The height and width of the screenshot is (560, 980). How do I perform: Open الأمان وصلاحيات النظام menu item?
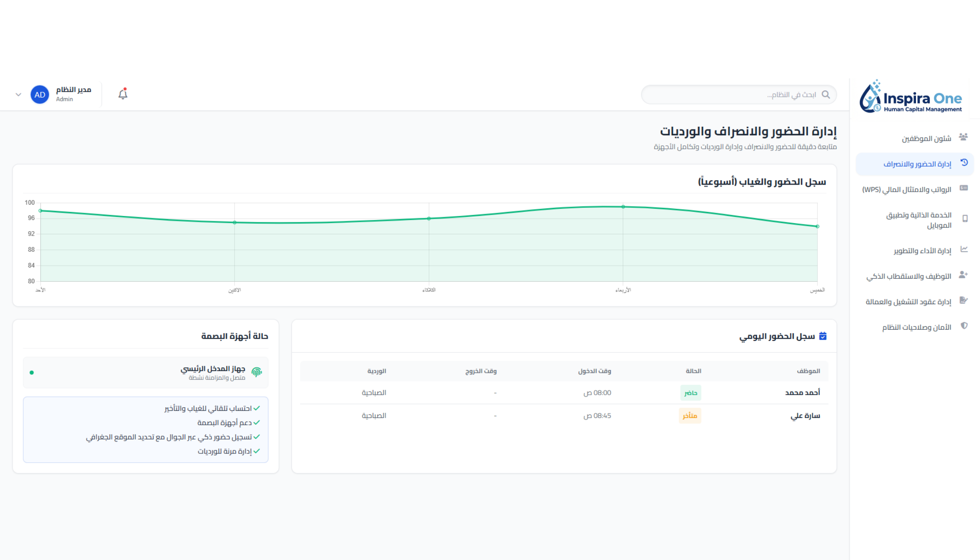click(915, 327)
